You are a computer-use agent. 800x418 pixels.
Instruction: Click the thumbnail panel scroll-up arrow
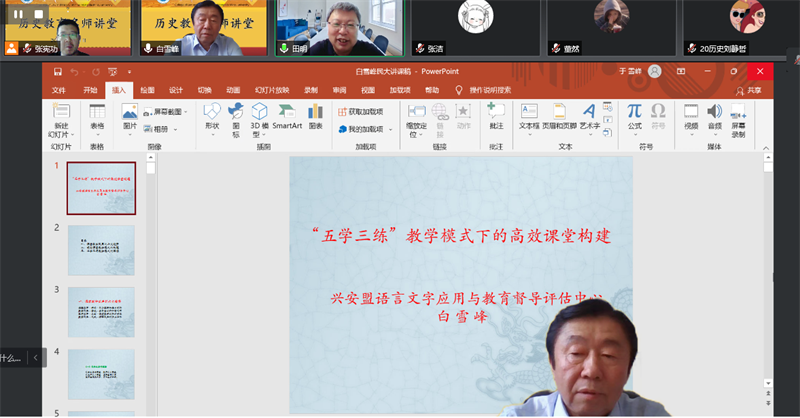pos(151,158)
